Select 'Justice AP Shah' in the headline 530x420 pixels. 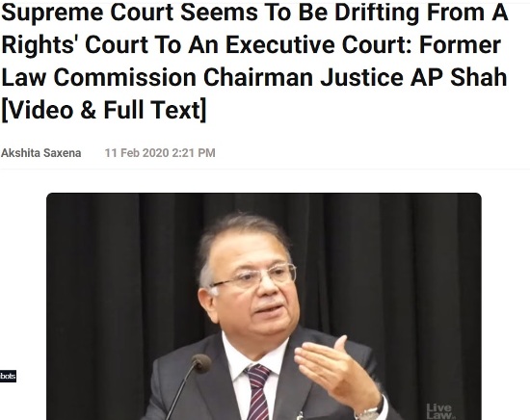413,77
